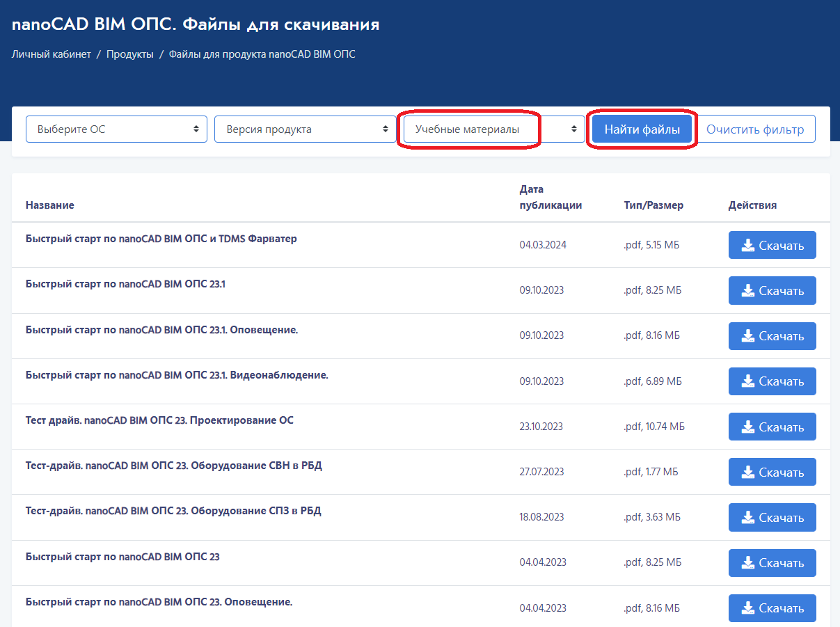Click the size '.pdf, 10.74 МБ'
Image resolution: width=840 pixels, height=627 pixels.
tap(654, 427)
